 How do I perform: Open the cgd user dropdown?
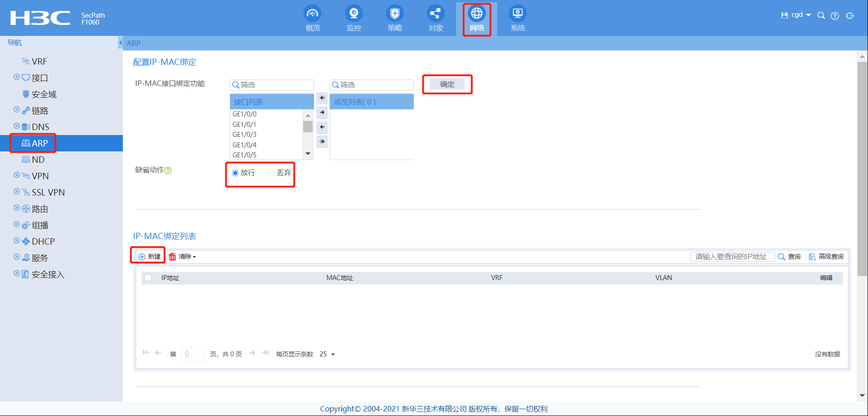[x=801, y=15]
